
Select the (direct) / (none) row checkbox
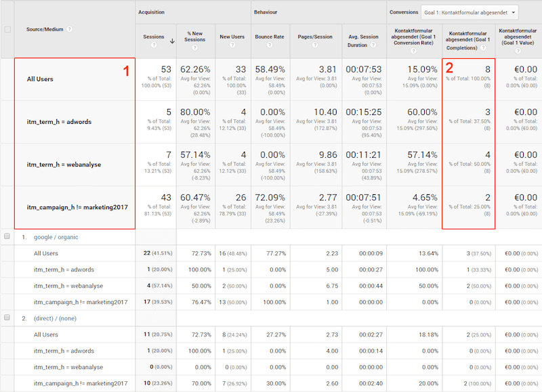click(7, 317)
